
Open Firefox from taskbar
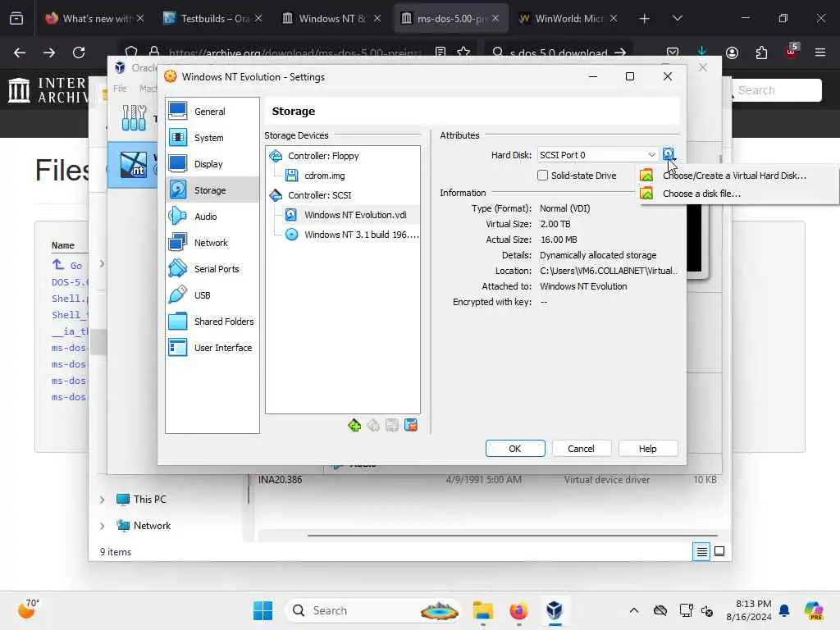(518, 610)
